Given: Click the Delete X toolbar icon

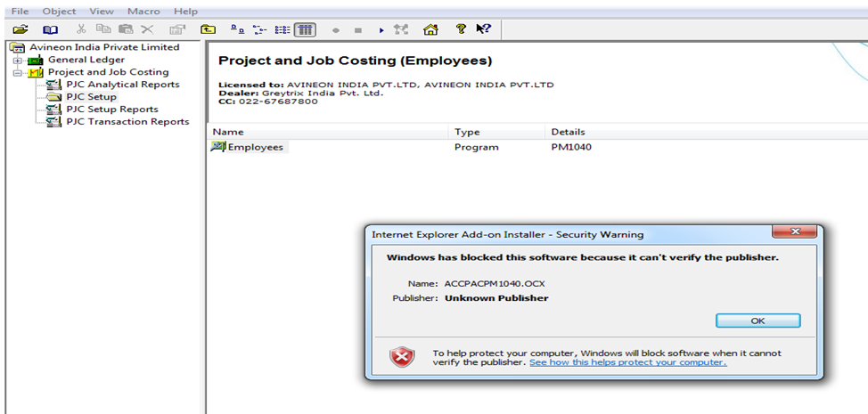Looking at the screenshot, I should (x=147, y=29).
